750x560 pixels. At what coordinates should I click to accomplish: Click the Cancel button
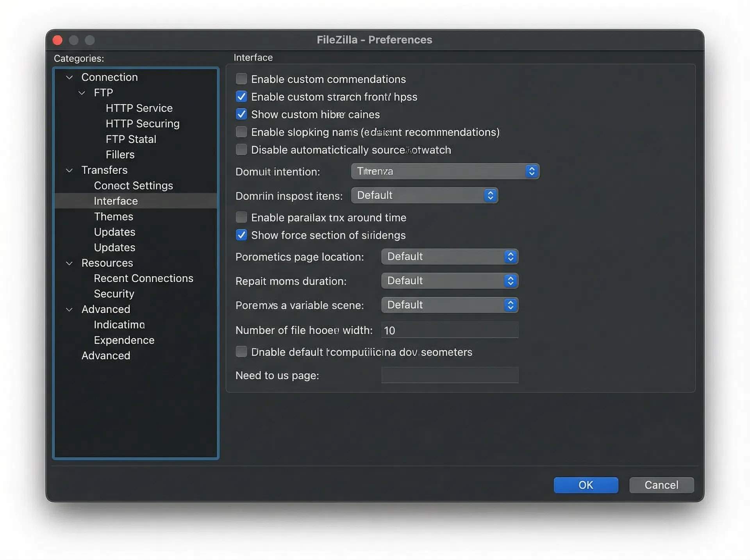[x=661, y=485]
